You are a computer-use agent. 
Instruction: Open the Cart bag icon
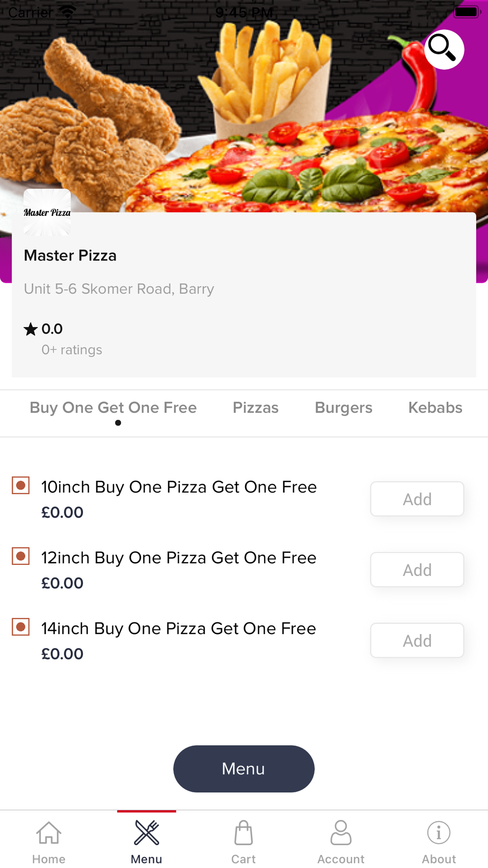pos(244,833)
